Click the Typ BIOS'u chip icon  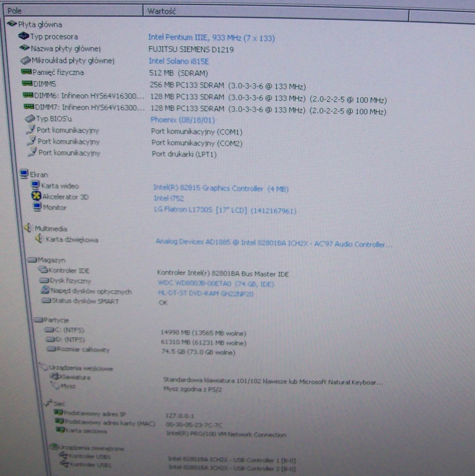pyautogui.click(x=30, y=118)
